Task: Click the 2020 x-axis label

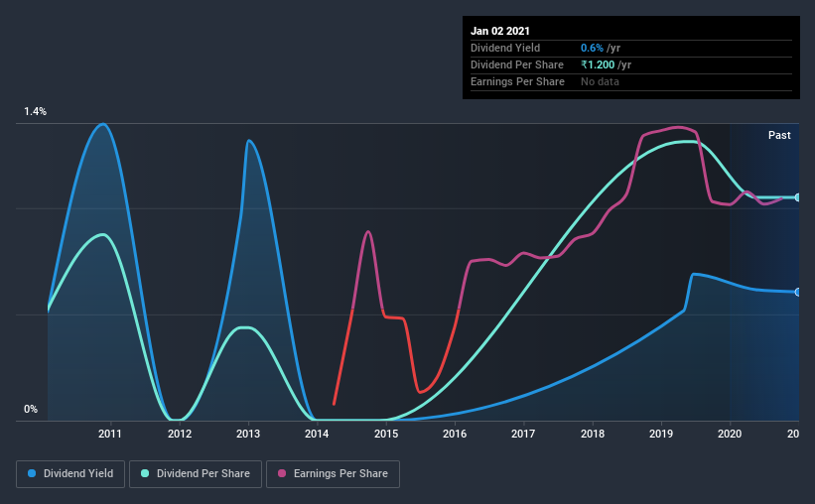Action: click(730, 434)
